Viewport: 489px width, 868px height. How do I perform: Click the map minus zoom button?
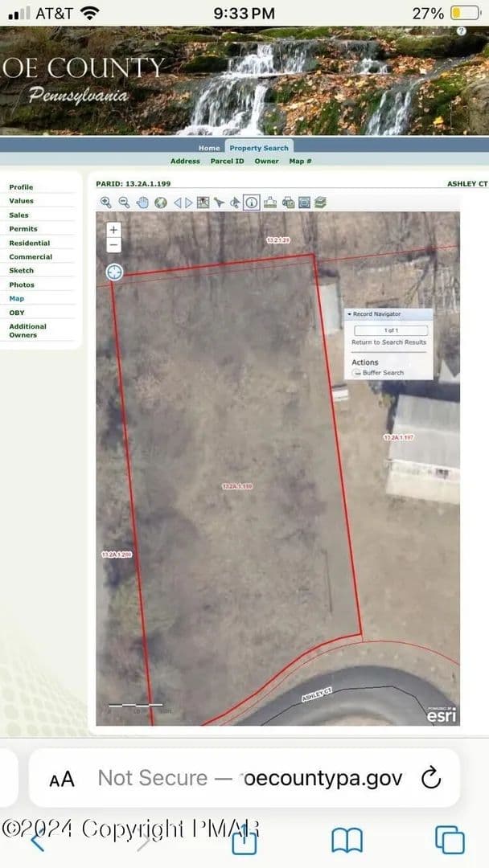113,244
